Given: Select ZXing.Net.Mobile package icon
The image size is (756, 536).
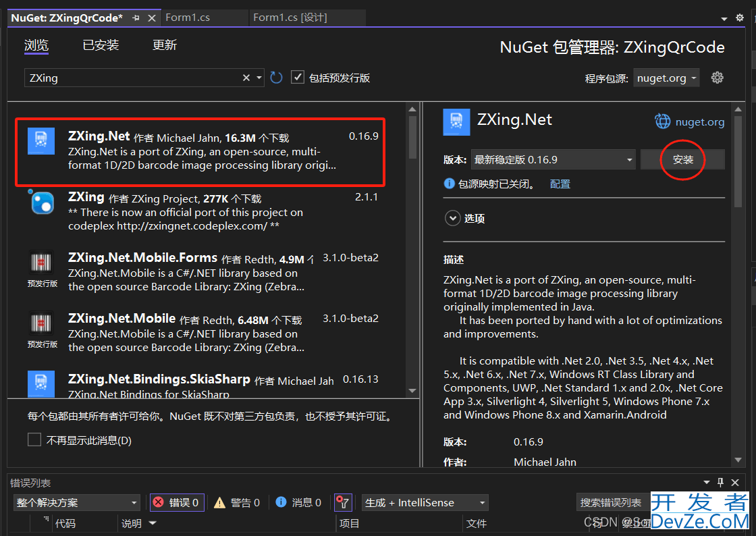Looking at the screenshot, I should coord(41,323).
